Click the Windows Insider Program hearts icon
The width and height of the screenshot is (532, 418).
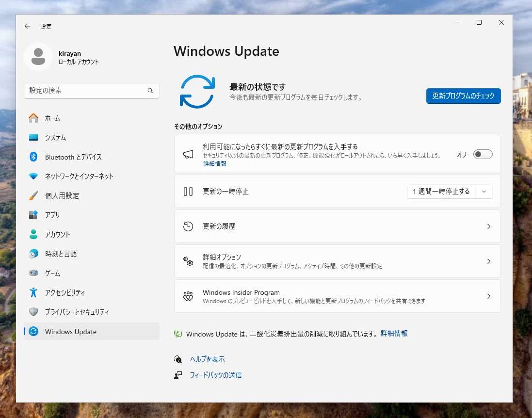[x=188, y=296]
